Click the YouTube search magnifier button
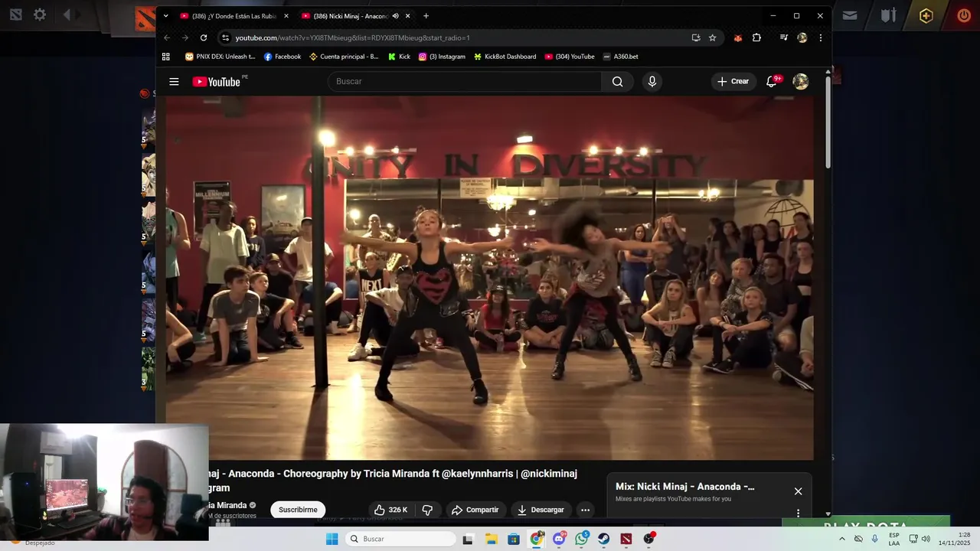This screenshot has height=551, width=980. point(617,82)
